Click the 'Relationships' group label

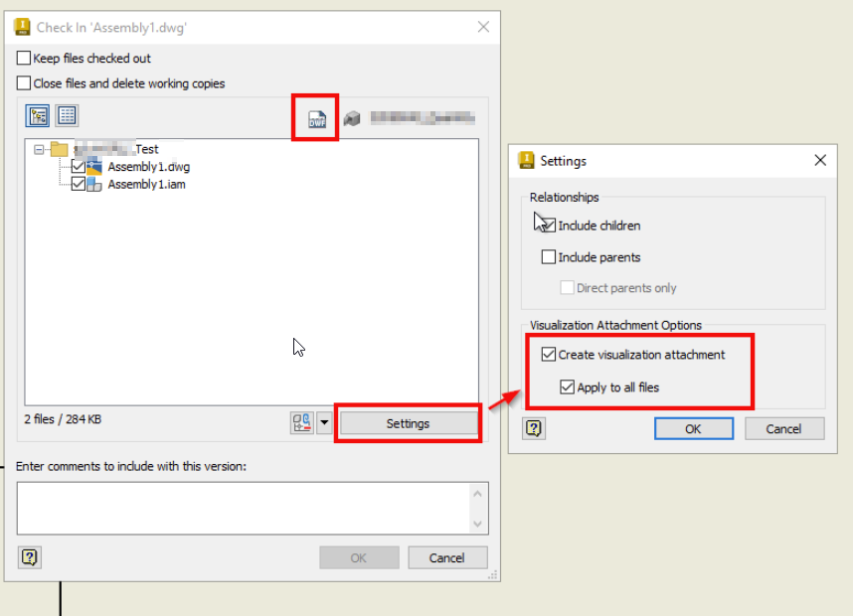564,197
